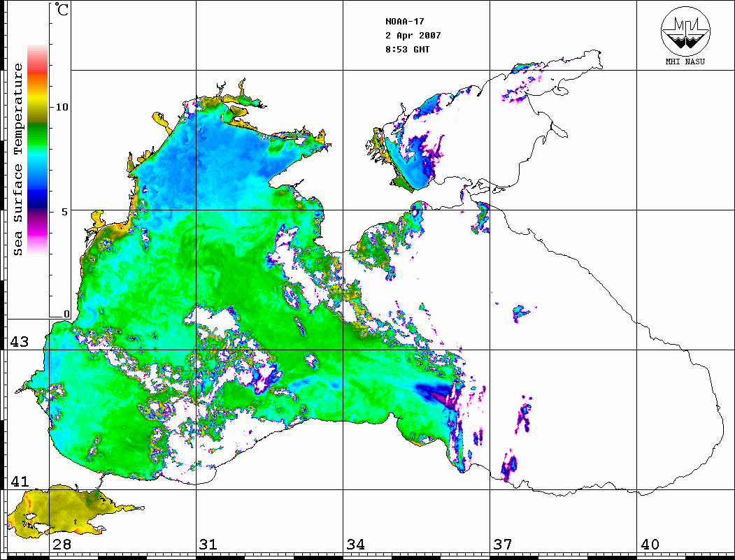The width and height of the screenshot is (735, 560).
Task: Click the '2 Apr 2007' date text
Action: coord(413,36)
